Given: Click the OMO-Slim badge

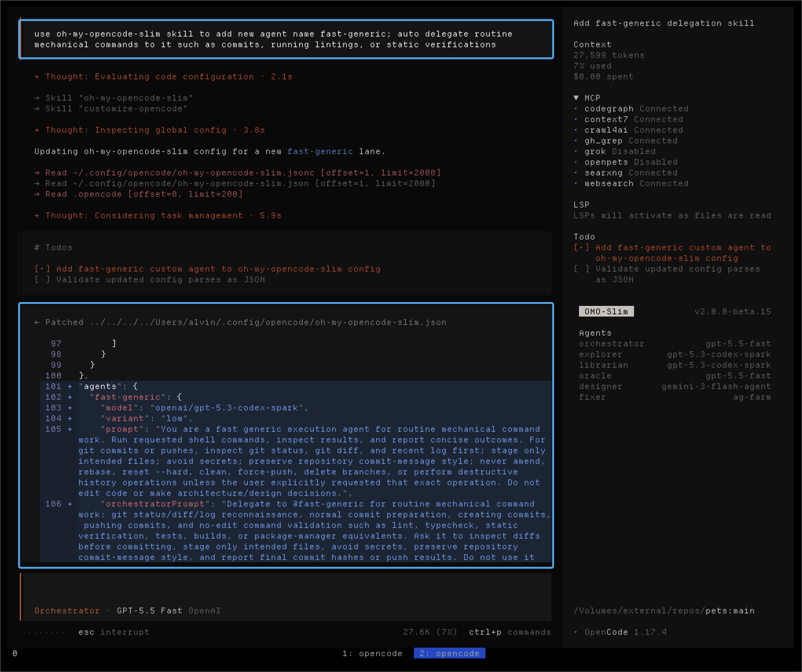Looking at the screenshot, I should click(606, 311).
